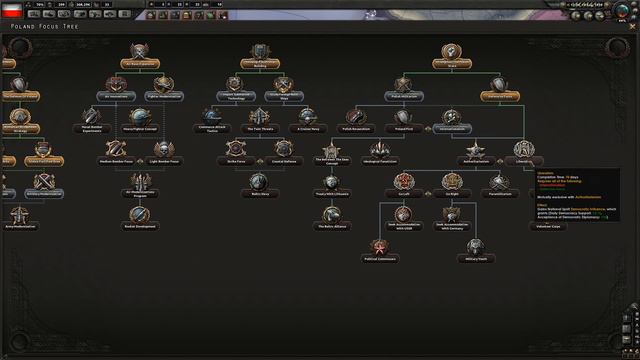Select the Defensive Focus icon
Screen dimensions: 640x360
(x=500, y=84)
